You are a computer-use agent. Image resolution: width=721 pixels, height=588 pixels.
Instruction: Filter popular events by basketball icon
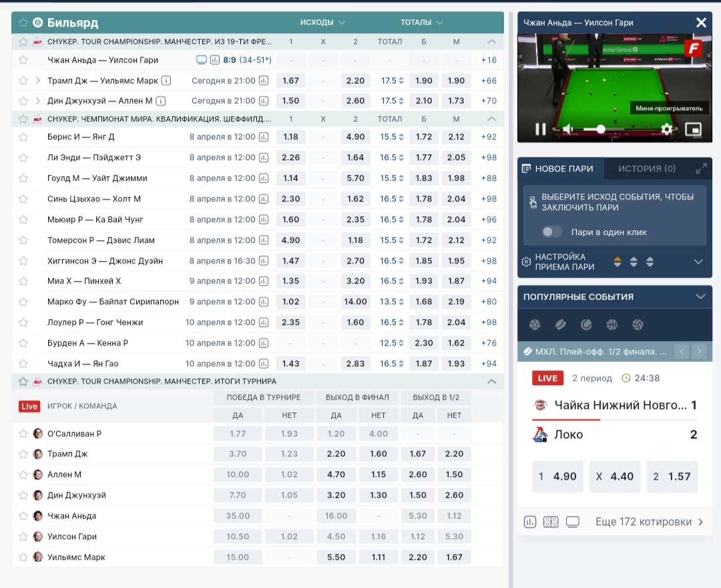pos(612,325)
